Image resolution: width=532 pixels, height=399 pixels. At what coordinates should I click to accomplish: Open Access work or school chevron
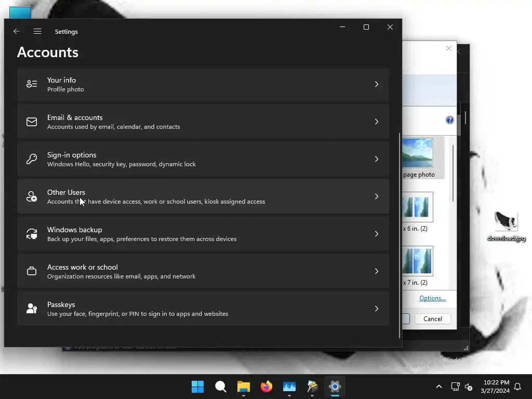376,271
